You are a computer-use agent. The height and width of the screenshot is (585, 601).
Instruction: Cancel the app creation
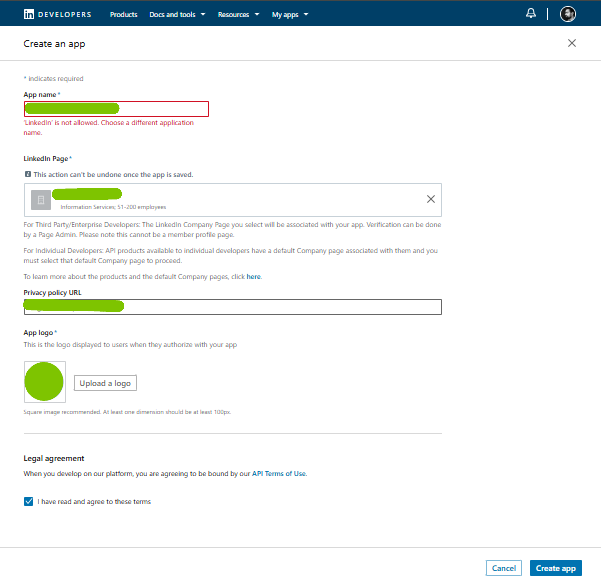pos(503,568)
